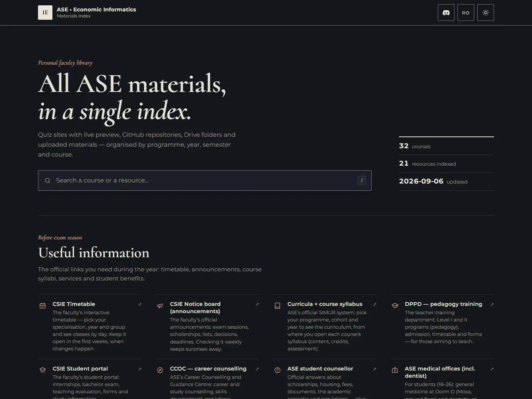Open CCOC — career counselling link
Image resolution: width=532 pixels, height=399 pixels.
point(208,369)
